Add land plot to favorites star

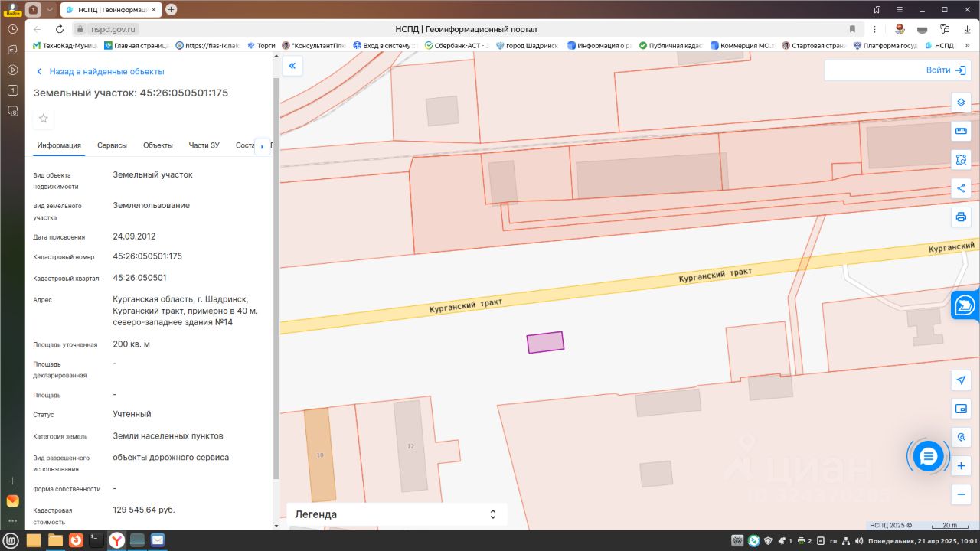coord(44,119)
